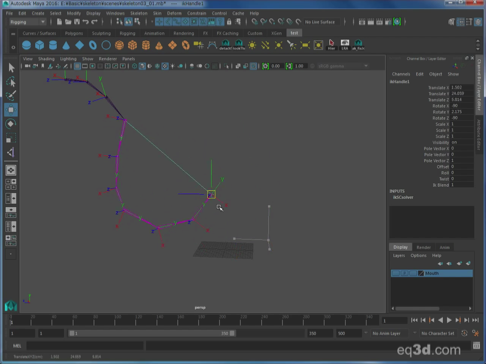Toggle select by hierarchy mode

119,22
